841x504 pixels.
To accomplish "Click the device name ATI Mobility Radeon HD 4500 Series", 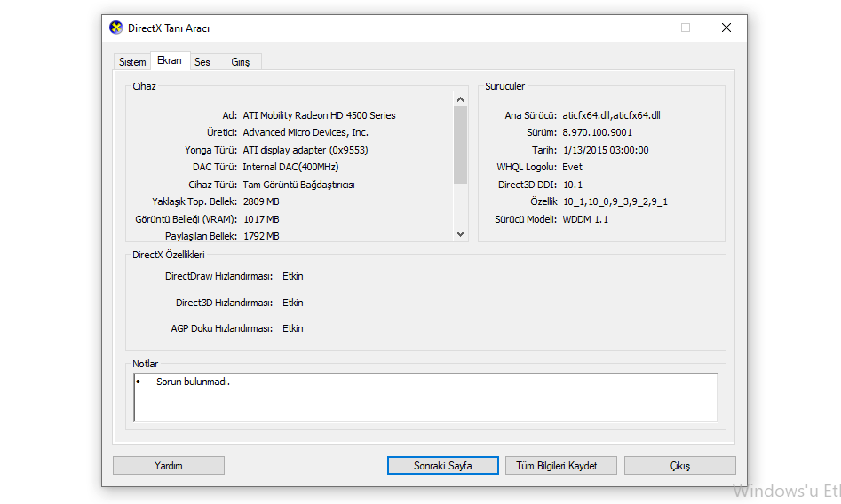I will pos(319,115).
